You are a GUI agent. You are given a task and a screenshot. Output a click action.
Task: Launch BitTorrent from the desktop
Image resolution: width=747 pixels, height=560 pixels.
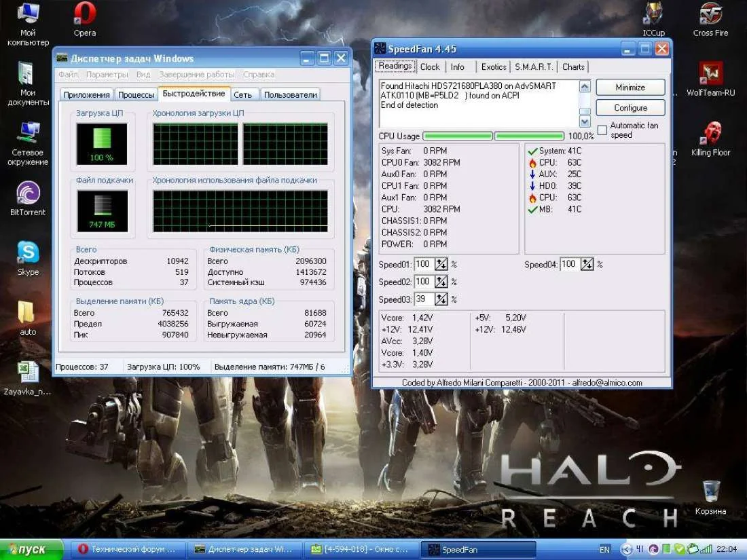[28, 193]
